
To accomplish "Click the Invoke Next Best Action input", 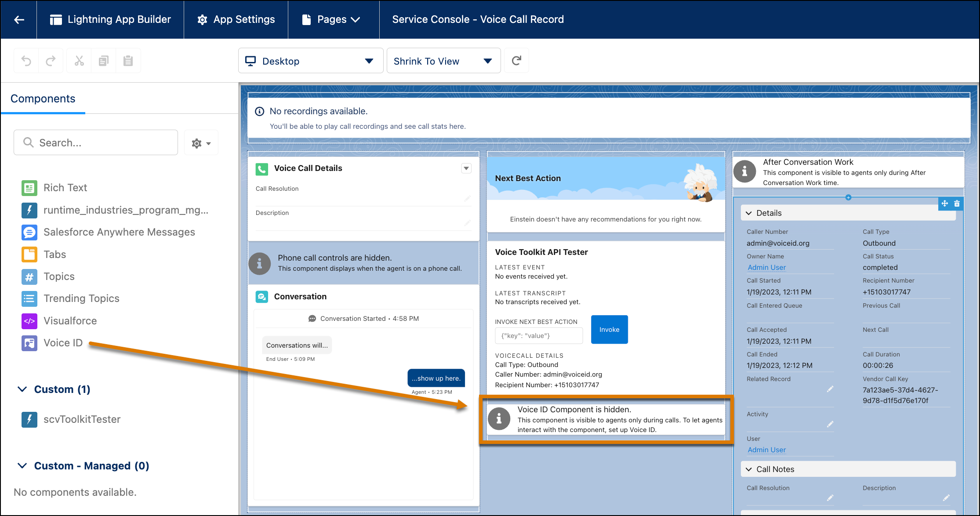I will coord(539,336).
